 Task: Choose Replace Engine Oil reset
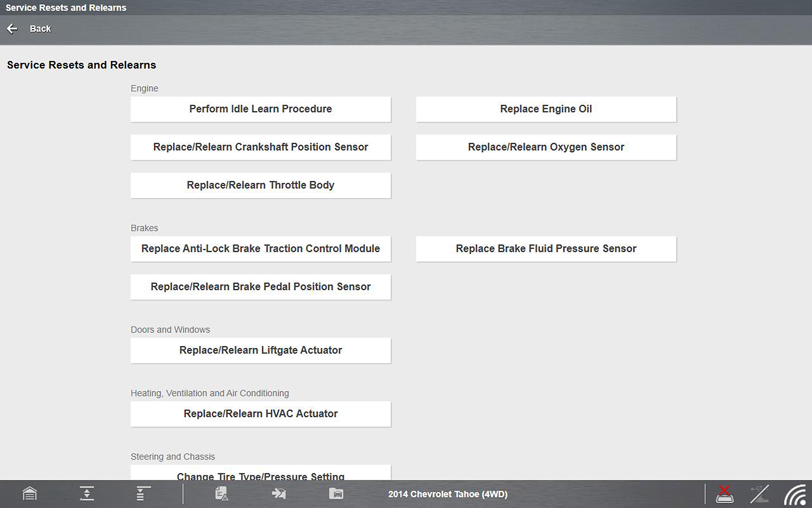tap(546, 109)
